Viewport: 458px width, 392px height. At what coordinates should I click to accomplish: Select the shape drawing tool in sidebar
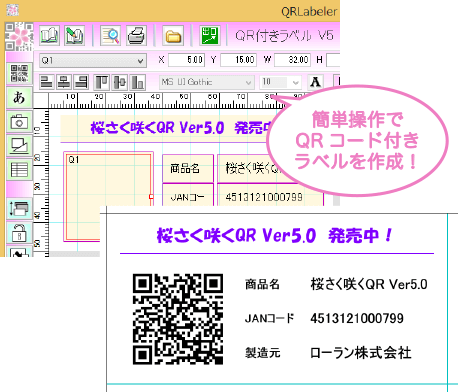[x=19, y=146]
